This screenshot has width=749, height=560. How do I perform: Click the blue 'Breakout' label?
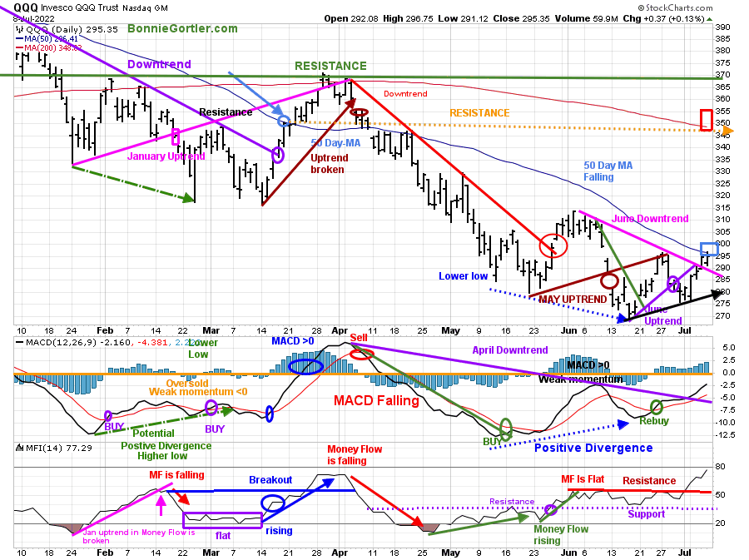pos(270,480)
